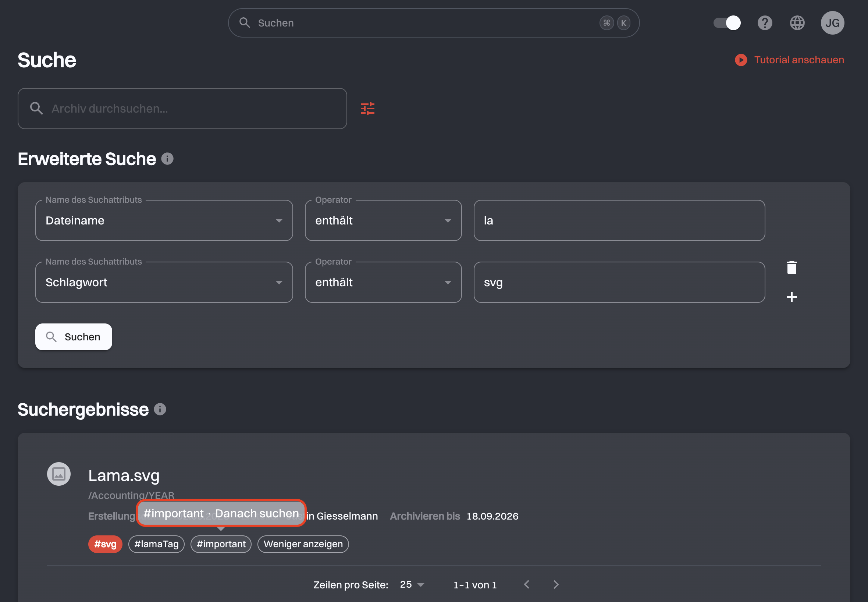Open the language globe icon
Viewport: 868px width, 602px height.
[797, 23]
